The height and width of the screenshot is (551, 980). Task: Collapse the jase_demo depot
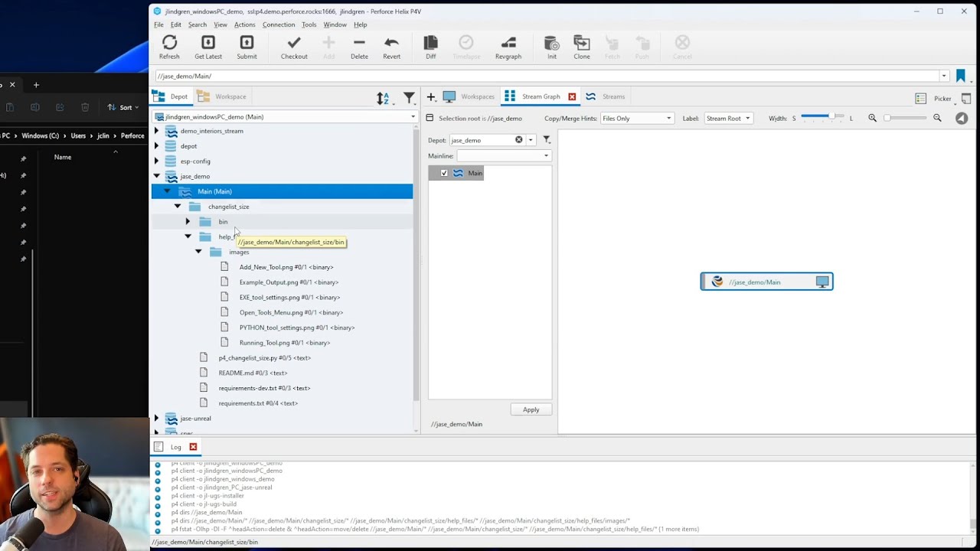[x=157, y=176]
